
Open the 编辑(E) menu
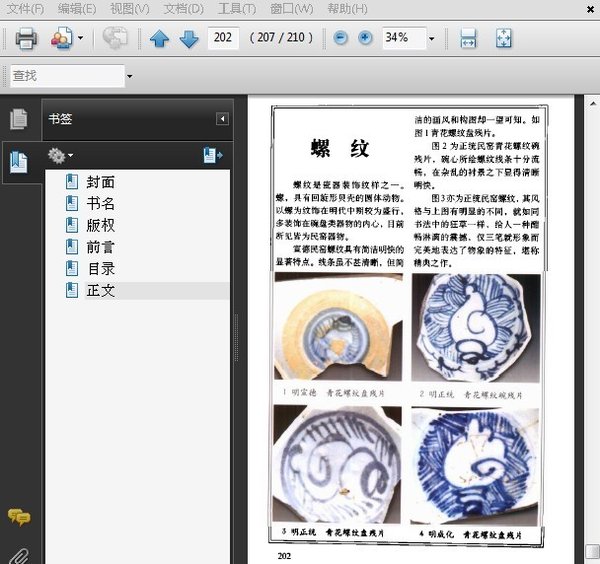[77, 9]
